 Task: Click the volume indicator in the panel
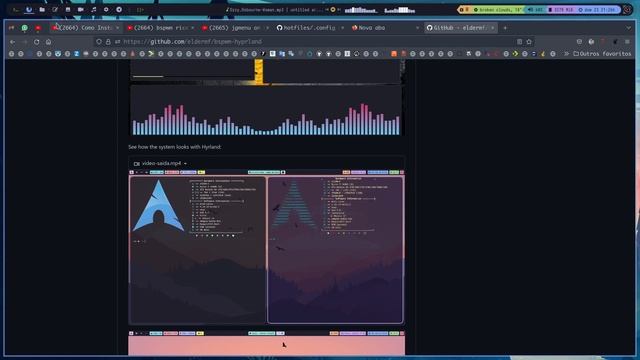(x=536, y=9)
